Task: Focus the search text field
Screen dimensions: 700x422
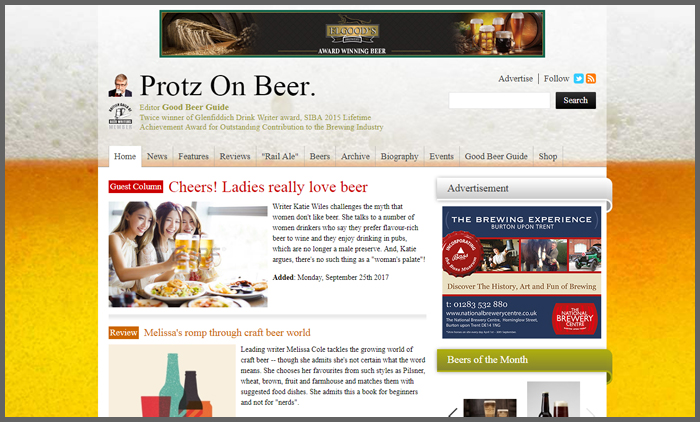Action: point(500,100)
